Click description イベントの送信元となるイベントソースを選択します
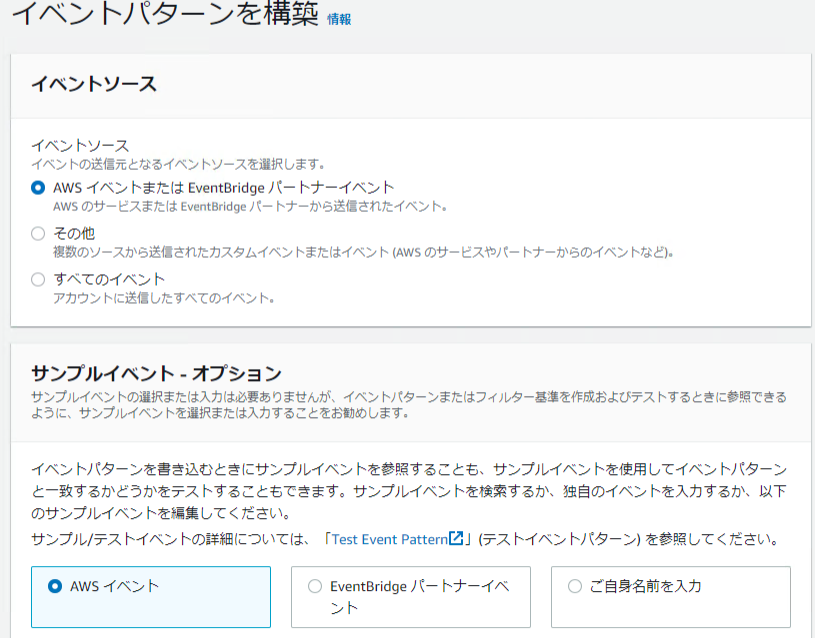Screen dimensions: 815x638 (x=178, y=164)
